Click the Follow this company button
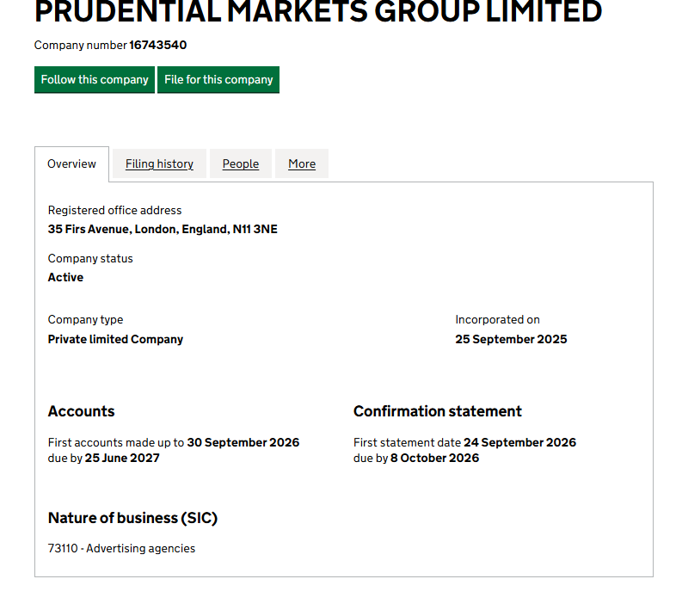The width and height of the screenshot is (682, 616). point(95,80)
